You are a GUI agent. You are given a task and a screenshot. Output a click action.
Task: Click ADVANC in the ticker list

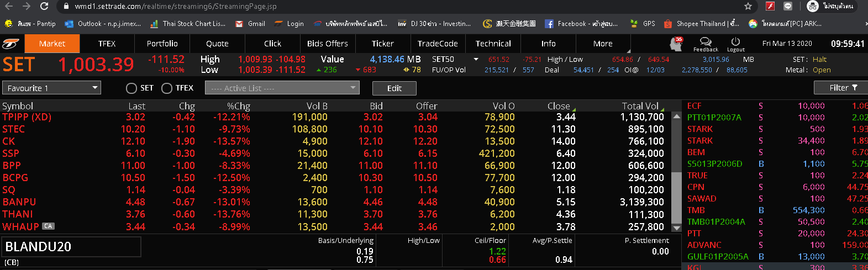(x=704, y=245)
